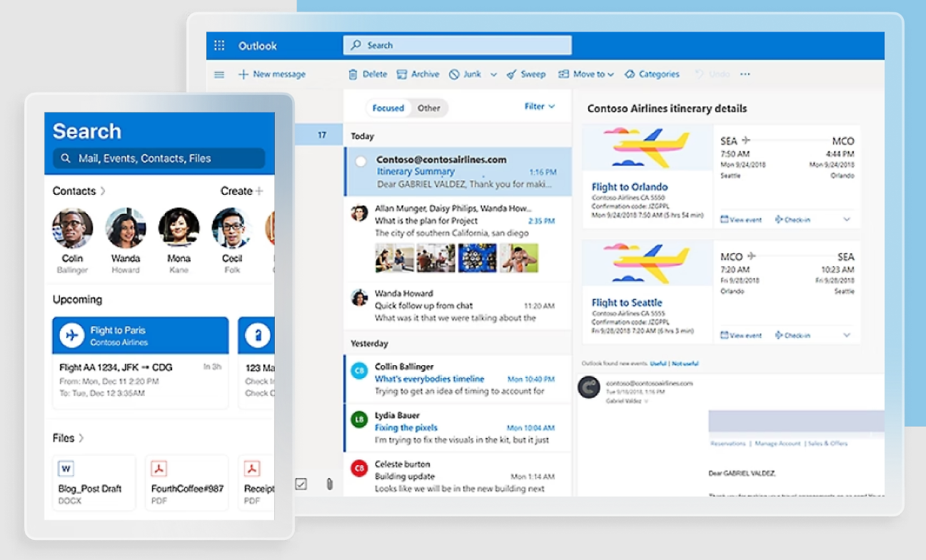Click New message
The image size is (926, 560).
(271, 74)
